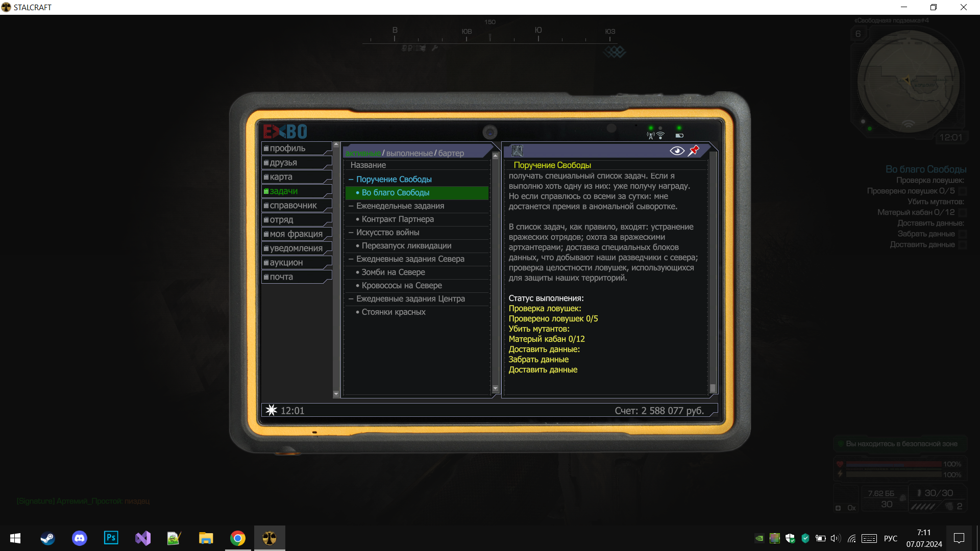Switch to the бартер tab

(x=451, y=153)
